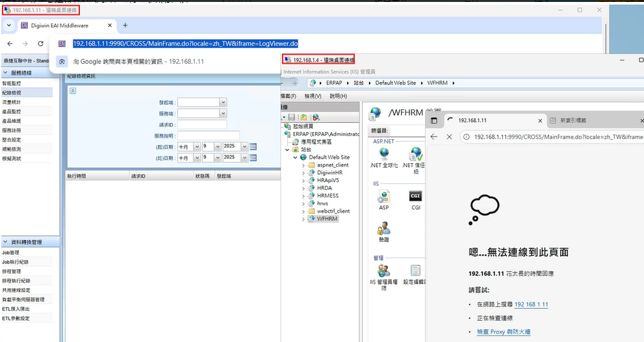The height and width of the screenshot is (342, 644).
Task: Open the IIS 管理員權限 icon
Action: [x=383, y=271]
